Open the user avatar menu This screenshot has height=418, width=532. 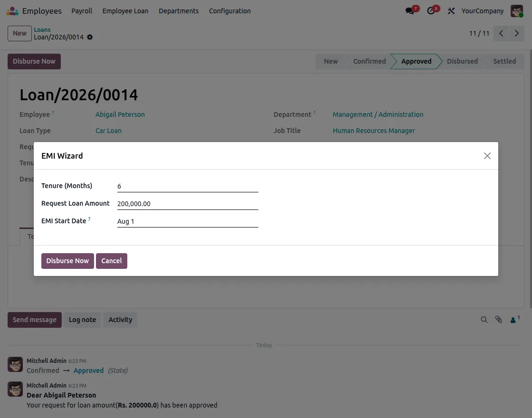[x=517, y=11]
